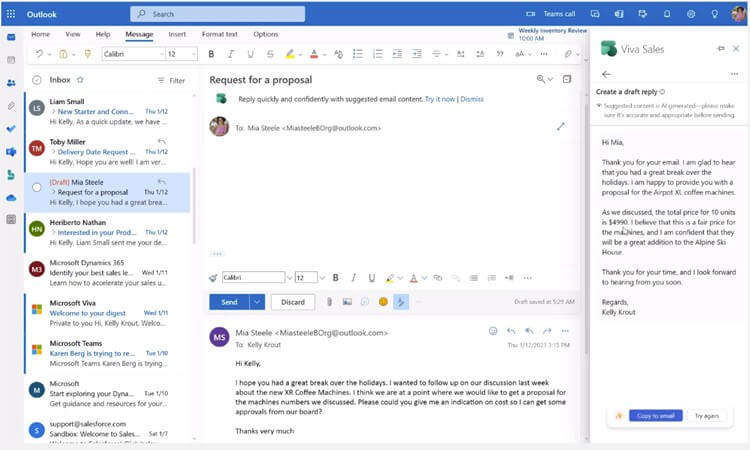750x450 pixels.
Task: Click the Discard button
Action: click(293, 302)
